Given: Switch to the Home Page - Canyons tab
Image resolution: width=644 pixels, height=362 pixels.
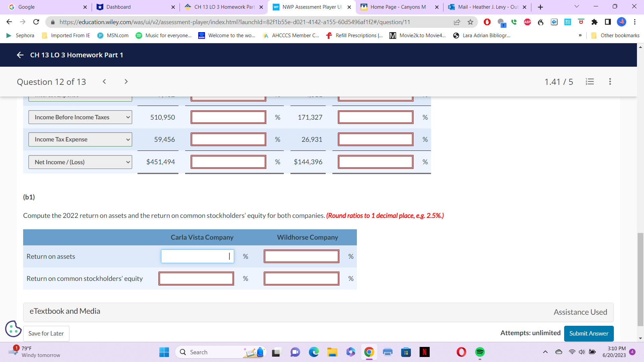Looking at the screenshot, I should coord(397,7).
